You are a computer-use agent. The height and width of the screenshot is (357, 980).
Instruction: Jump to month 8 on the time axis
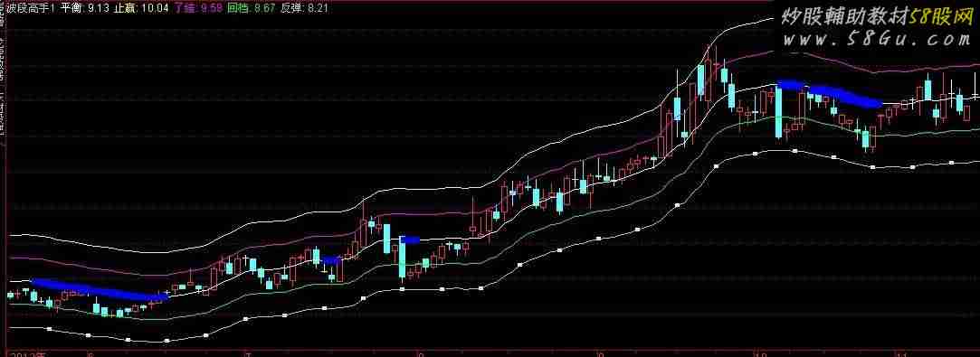pyautogui.click(x=421, y=354)
